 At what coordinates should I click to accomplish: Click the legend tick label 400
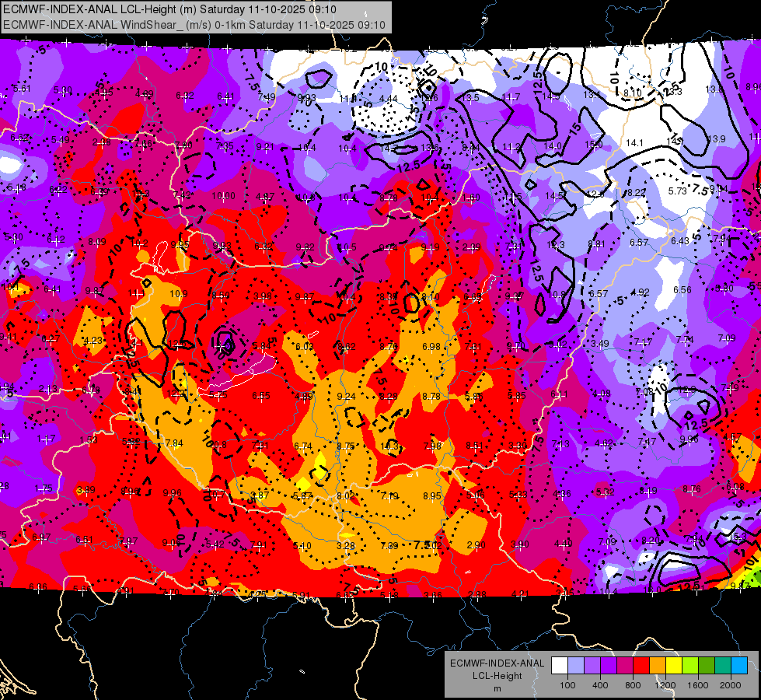[600, 685]
